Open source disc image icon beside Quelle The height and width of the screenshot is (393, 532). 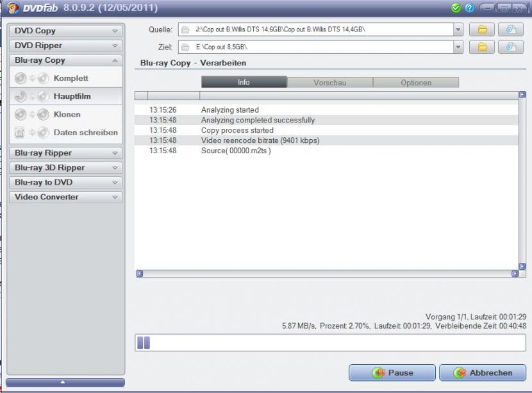pos(511,29)
